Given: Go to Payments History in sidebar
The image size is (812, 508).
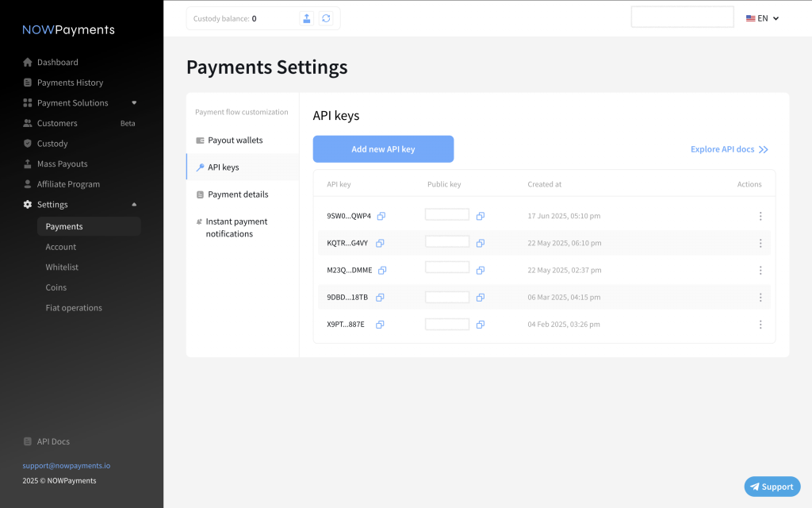Looking at the screenshot, I should point(70,83).
